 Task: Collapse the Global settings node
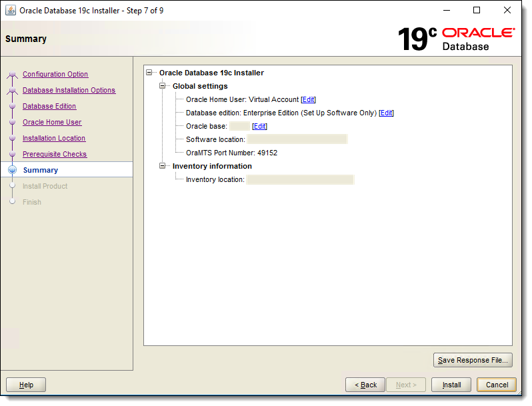tap(163, 86)
